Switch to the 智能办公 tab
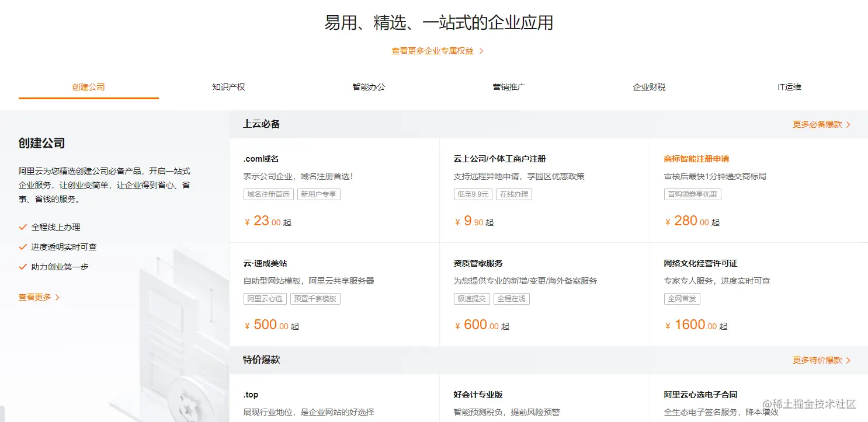The width and height of the screenshot is (868, 422). [369, 87]
